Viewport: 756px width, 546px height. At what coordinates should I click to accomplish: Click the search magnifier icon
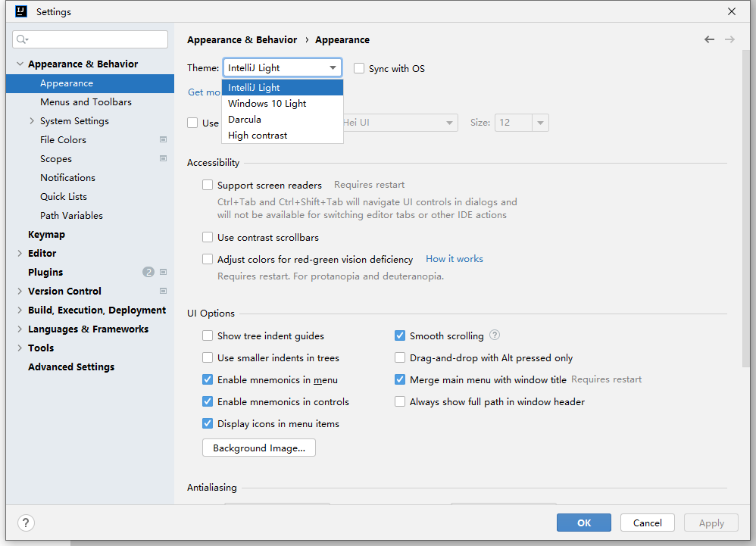click(22, 39)
